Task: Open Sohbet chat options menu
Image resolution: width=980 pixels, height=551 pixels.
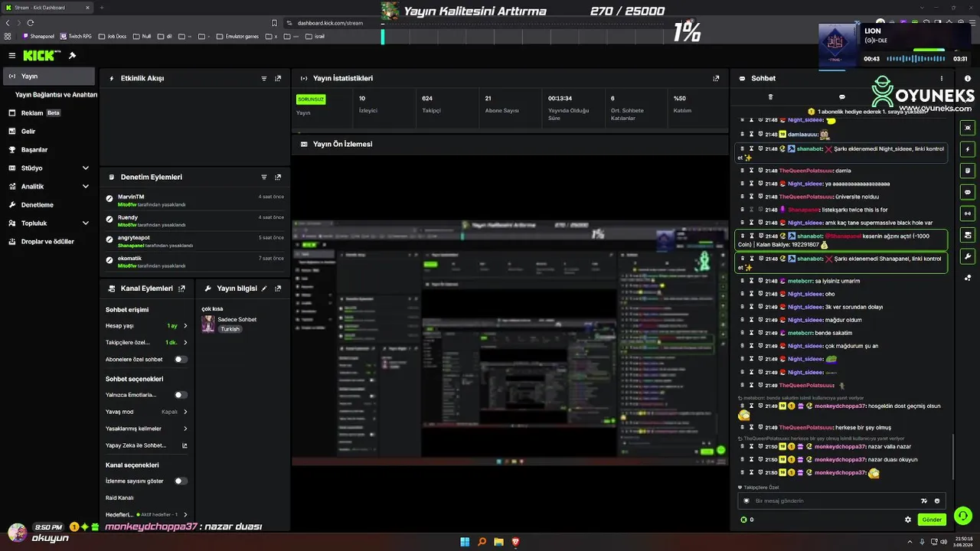Action: point(942,79)
